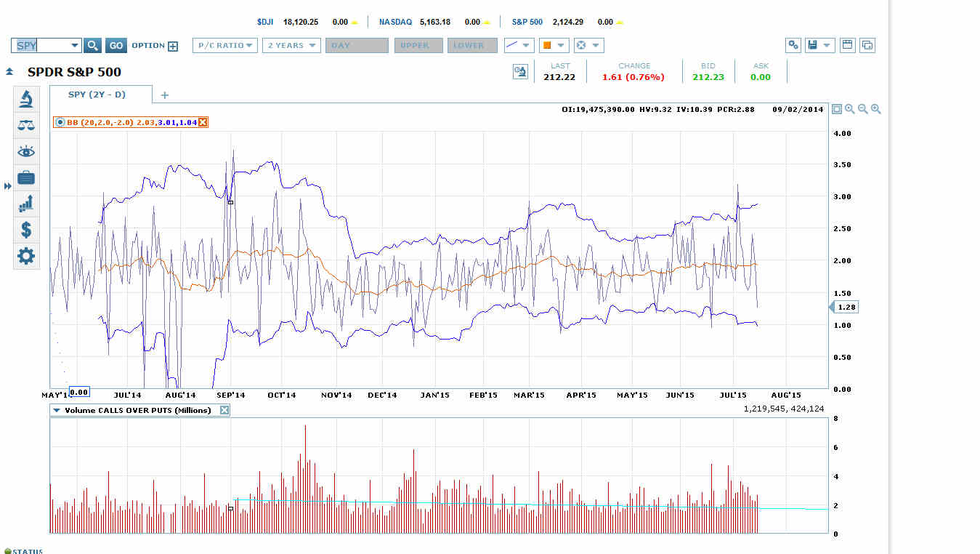Open the save options dropdown arrow
The height and width of the screenshot is (554, 980).
point(827,45)
